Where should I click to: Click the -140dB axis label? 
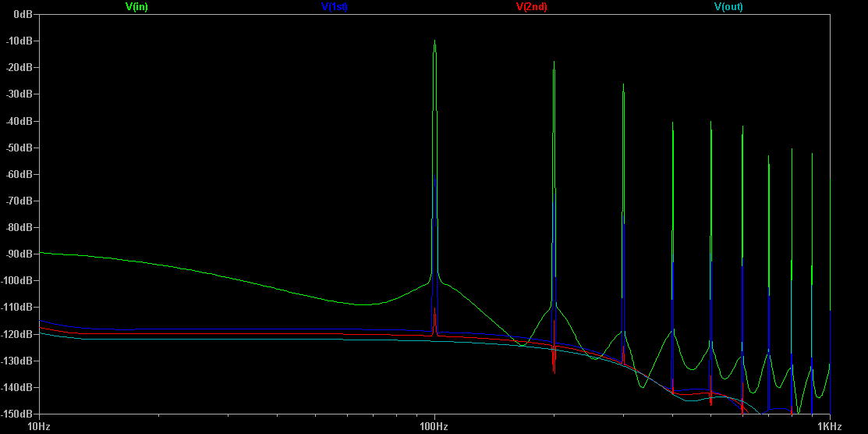[x=16, y=387]
